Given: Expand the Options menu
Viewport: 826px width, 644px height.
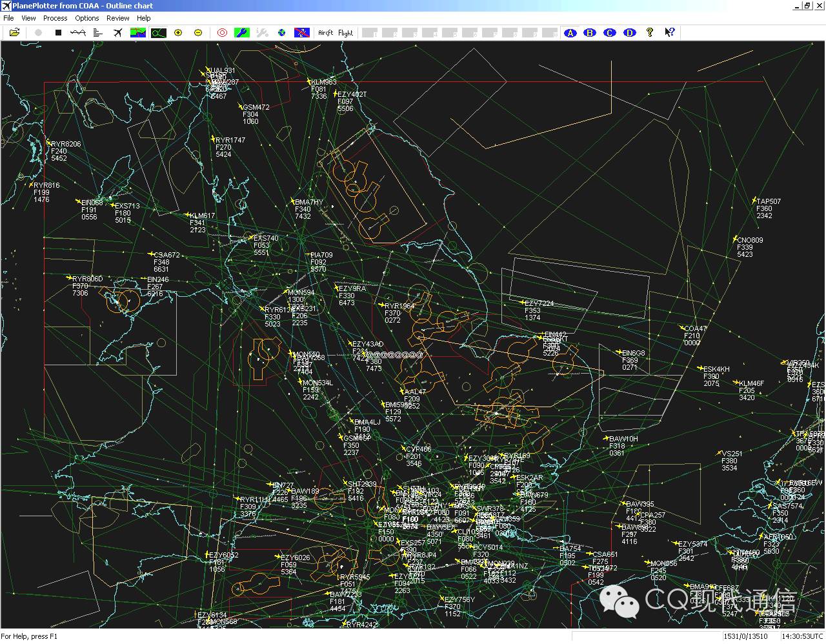Looking at the screenshot, I should [87, 18].
